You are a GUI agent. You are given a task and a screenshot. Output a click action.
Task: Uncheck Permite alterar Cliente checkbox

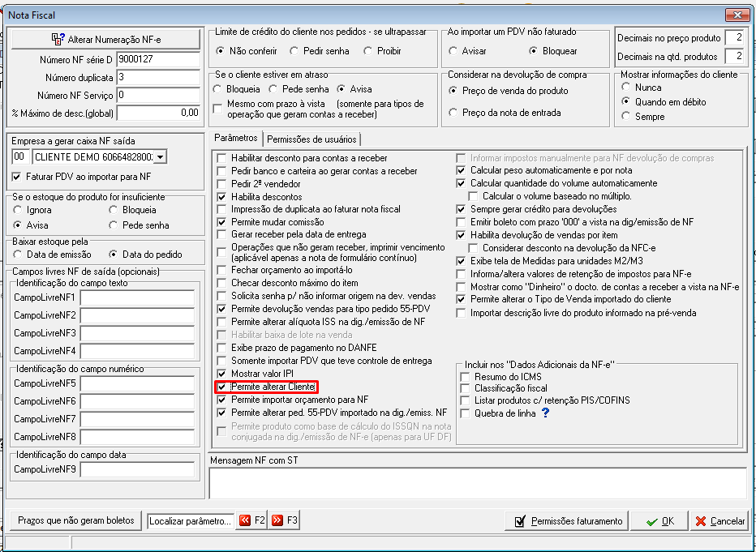221,387
